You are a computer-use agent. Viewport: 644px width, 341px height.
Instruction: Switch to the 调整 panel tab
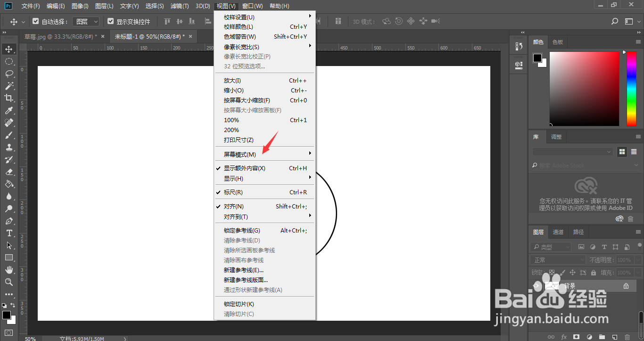click(x=556, y=137)
